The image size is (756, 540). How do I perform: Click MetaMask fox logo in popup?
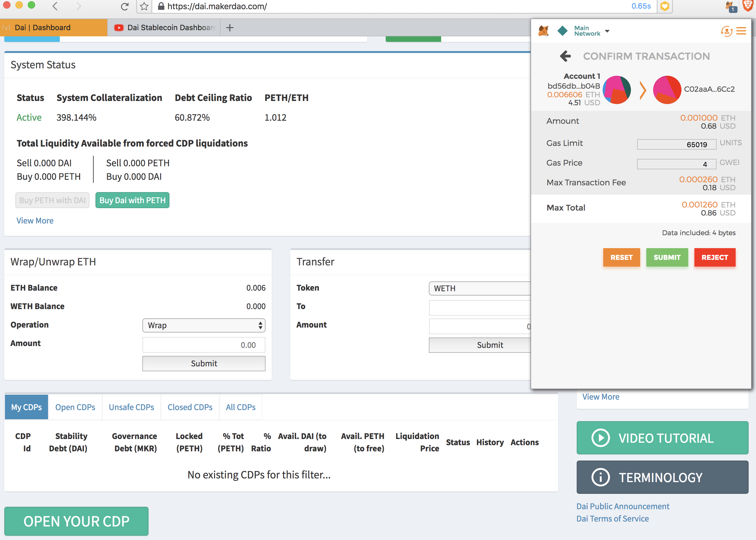[x=543, y=31]
